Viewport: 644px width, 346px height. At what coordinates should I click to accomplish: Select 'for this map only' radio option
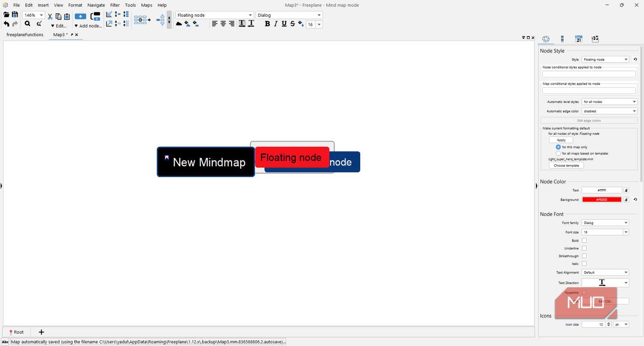[558, 147]
